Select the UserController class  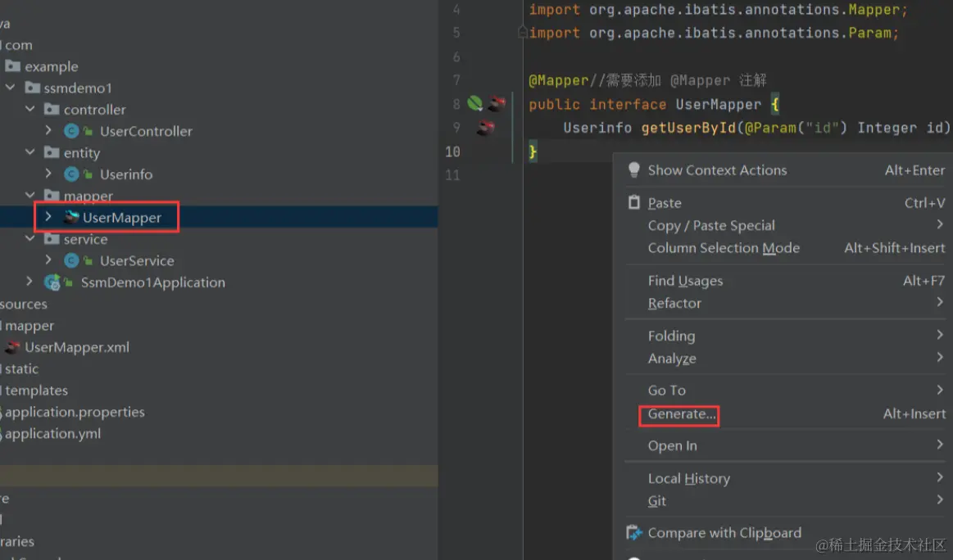146,131
